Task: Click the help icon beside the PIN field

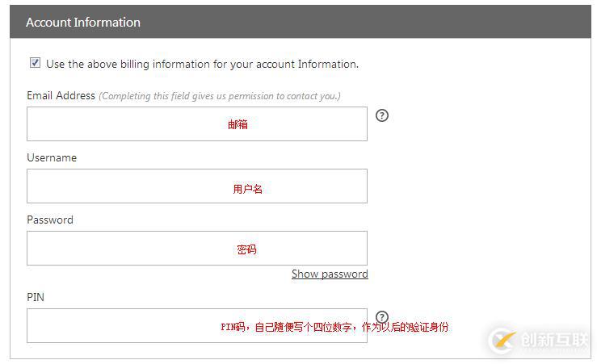Action: tap(383, 317)
